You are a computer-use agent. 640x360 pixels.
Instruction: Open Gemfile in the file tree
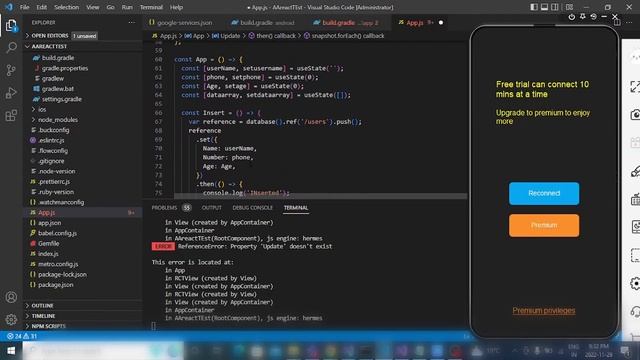click(49, 244)
